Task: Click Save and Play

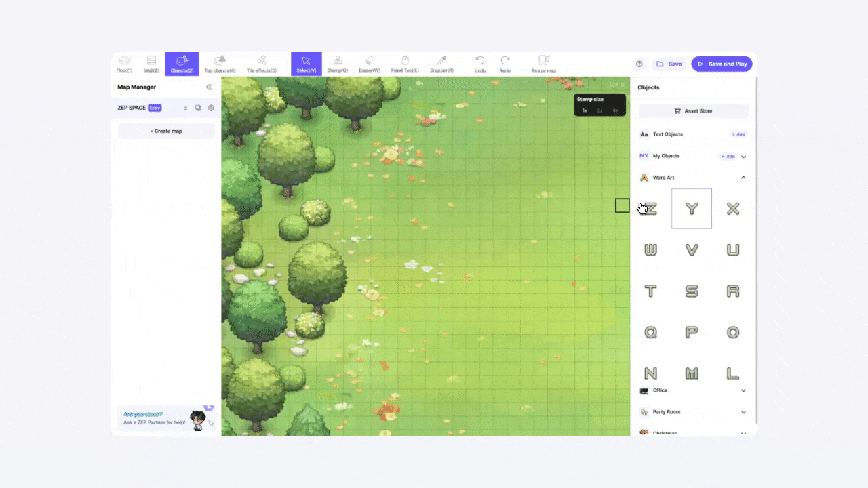Action: pos(722,64)
